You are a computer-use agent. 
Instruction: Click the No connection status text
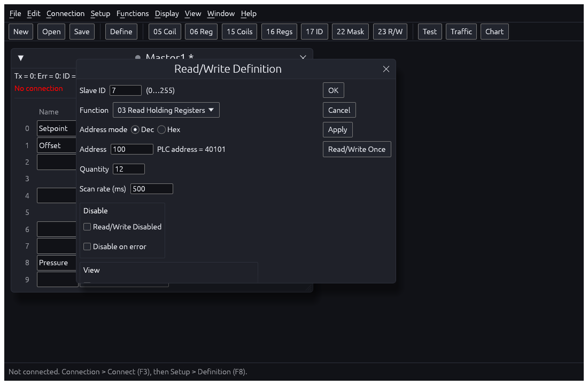38,88
